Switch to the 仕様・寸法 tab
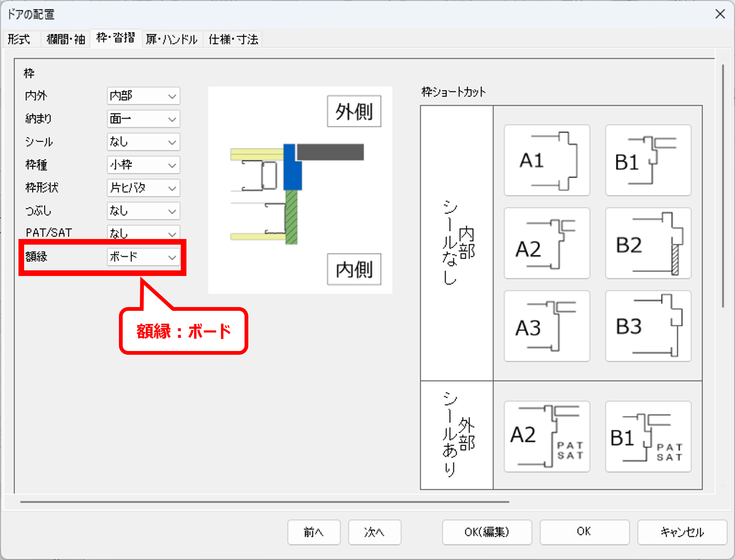The height and width of the screenshot is (560, 735). pyautogui.click(x=233, y=39)
